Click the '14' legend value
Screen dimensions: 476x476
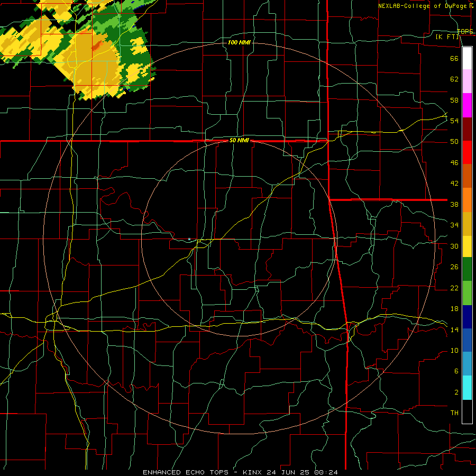tap(454, 329)
